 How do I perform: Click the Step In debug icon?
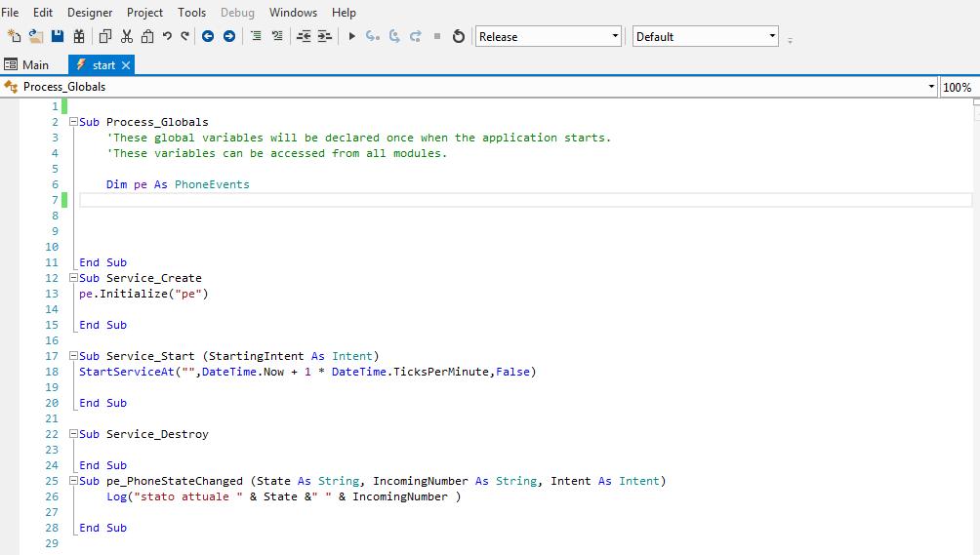[x=373, y=36]
